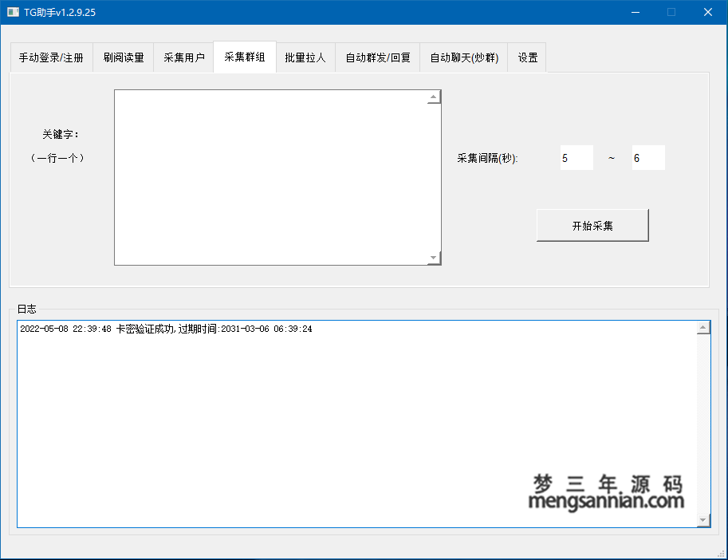Click the 日志 group label
Screen dimensions: 728x560
click(26, 309)
